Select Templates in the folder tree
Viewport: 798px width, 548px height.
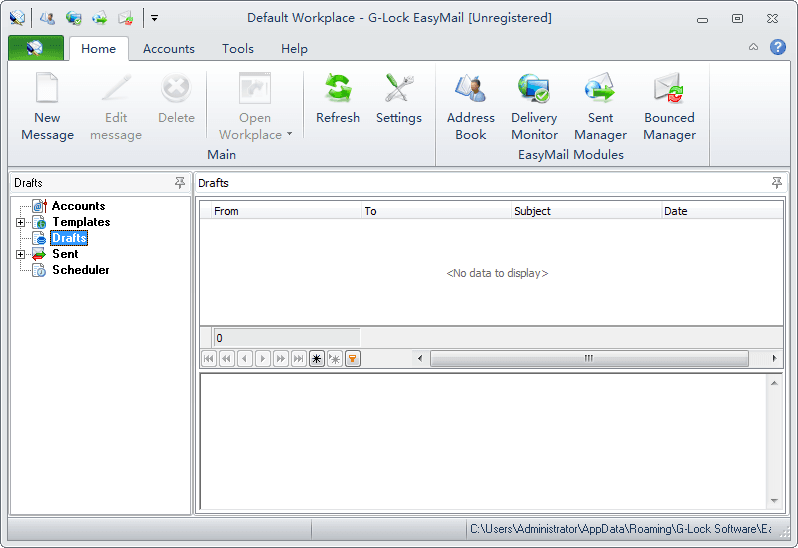[81, 222]
